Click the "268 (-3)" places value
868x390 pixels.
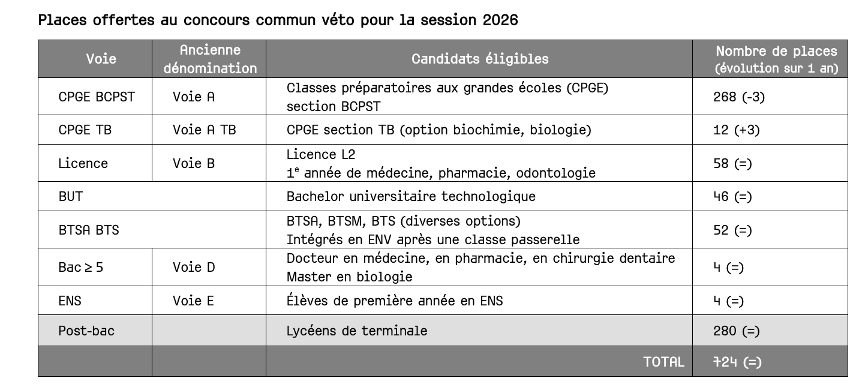739,97
